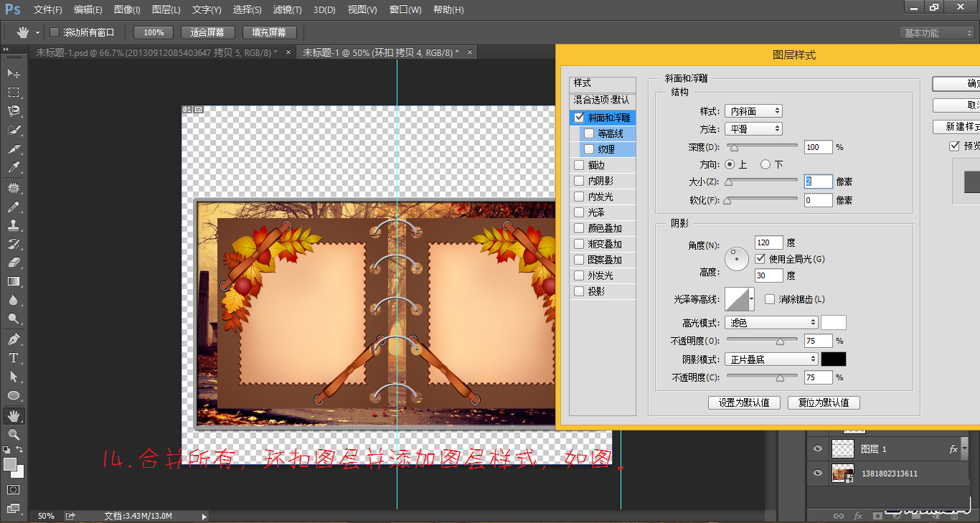Toggle Quick Mask mode icon
The width and height of the screenshot is (980, 523).
click(x=14, y=489)
